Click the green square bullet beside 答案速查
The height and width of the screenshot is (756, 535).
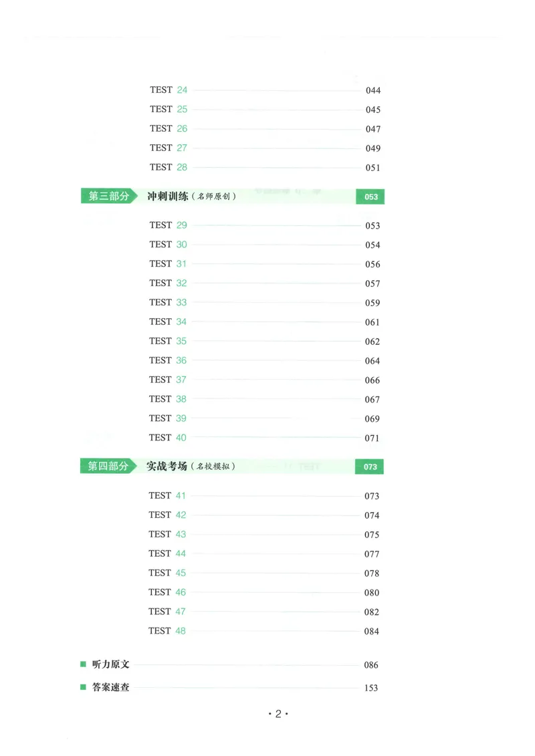pos(83,687)
